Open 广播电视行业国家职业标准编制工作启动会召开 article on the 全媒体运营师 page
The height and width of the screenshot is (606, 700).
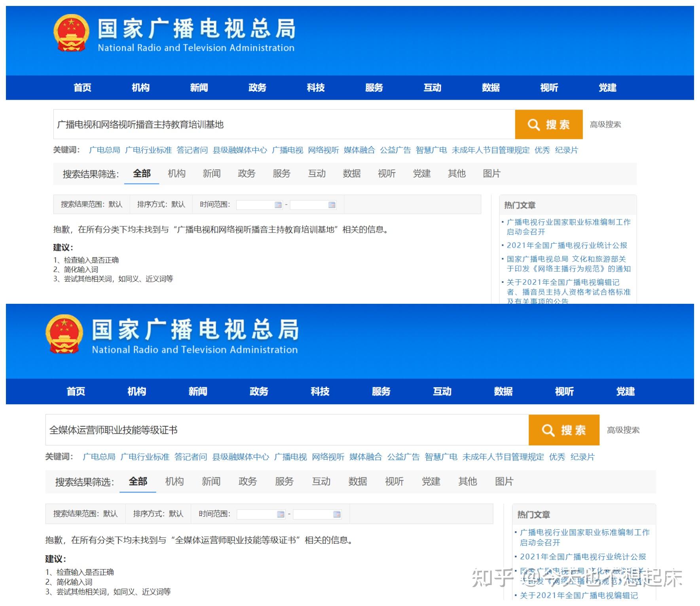(x=585, y=538)
